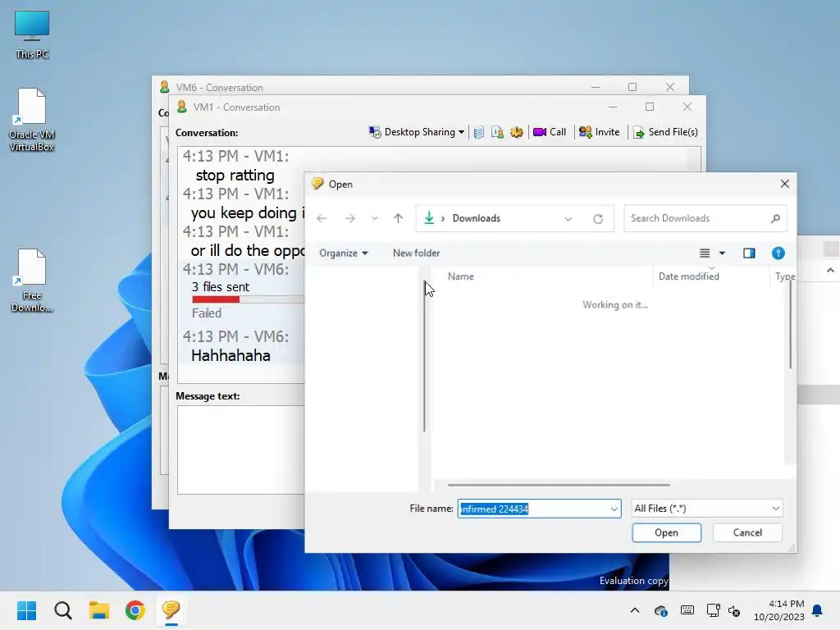This screenshot has height=630, width=840.
Task: Start a video Call
Action: pyautogui.click(x=550, y=132)
